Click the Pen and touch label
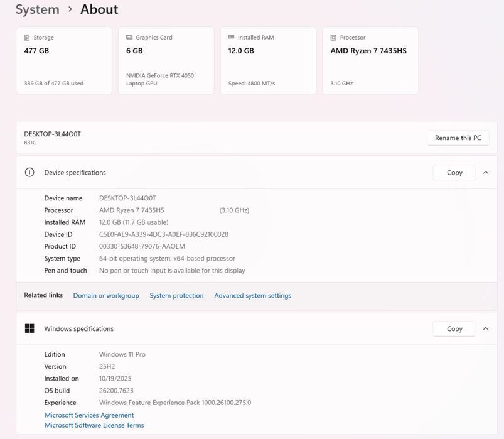This screenshot has height=439, width=504. click(x=65, y=271)
